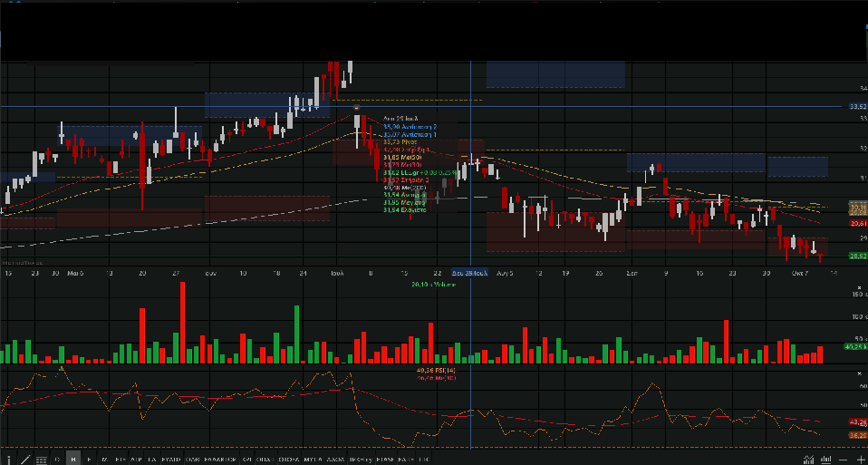868x465 pixels.
Task: Zoom out with the minus icon
Action: click(x=844, y=459)
